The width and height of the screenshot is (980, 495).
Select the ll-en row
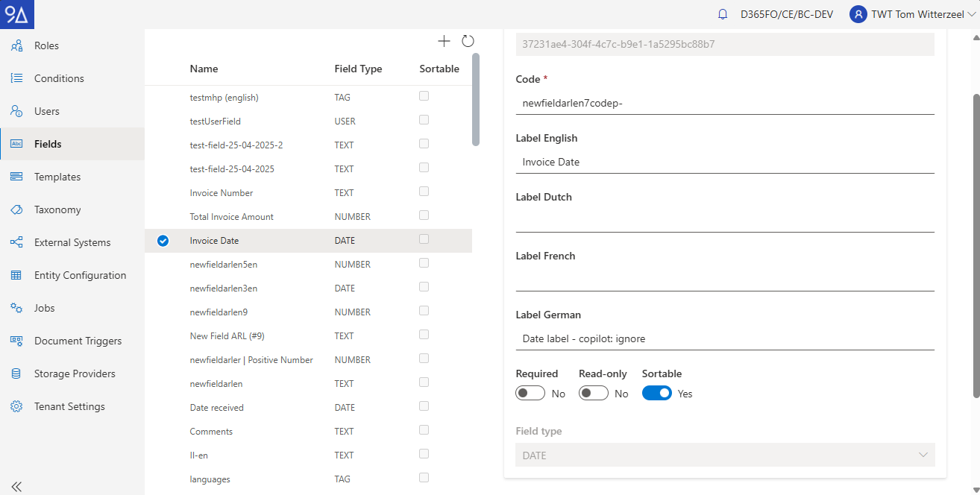[x=308, y=455]
